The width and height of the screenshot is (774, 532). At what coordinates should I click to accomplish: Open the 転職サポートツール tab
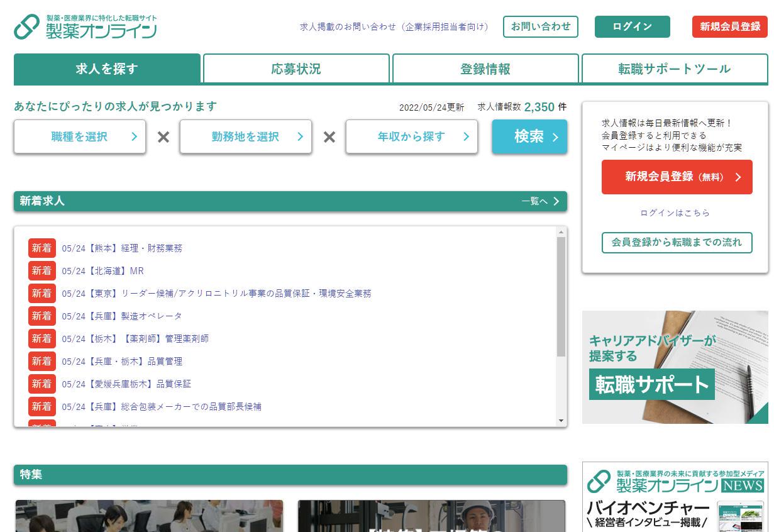pos(674,69)
